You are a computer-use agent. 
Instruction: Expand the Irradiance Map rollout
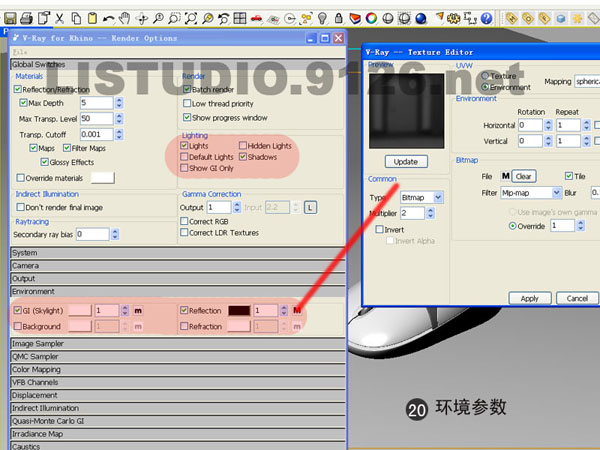178,434
